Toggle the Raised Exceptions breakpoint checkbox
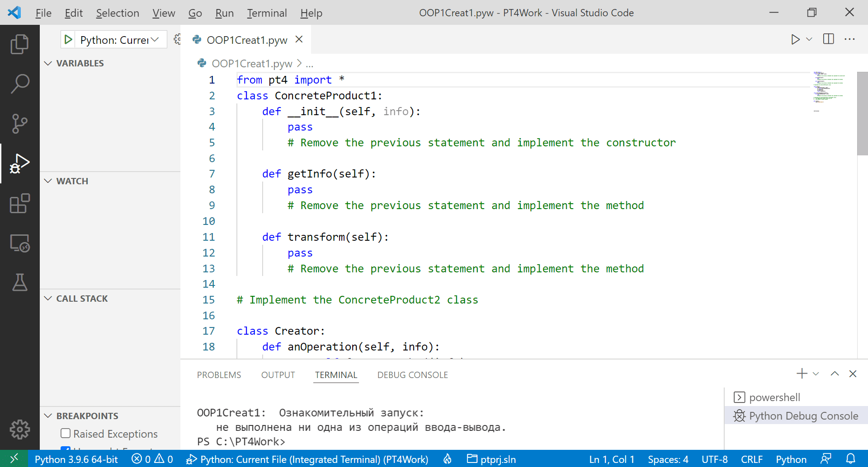Screen dimensions: 868x467 (66, 434)
